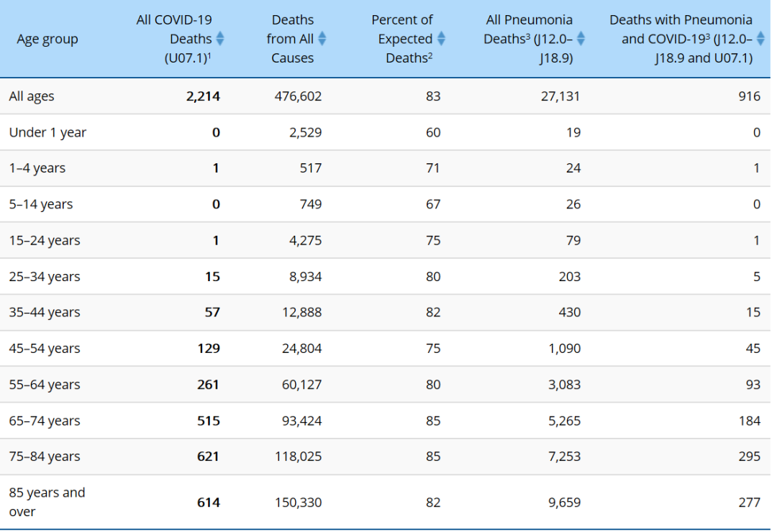
Task: Click the 203 pneumonia deaths value
Action: [570, 276]
